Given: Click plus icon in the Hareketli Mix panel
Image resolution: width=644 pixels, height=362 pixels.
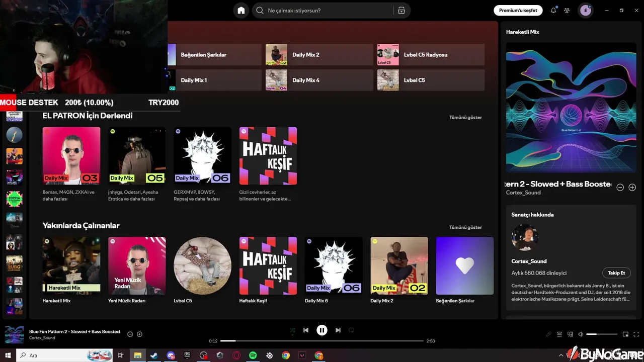Looking at the screenshot, I should coord(632,188).
